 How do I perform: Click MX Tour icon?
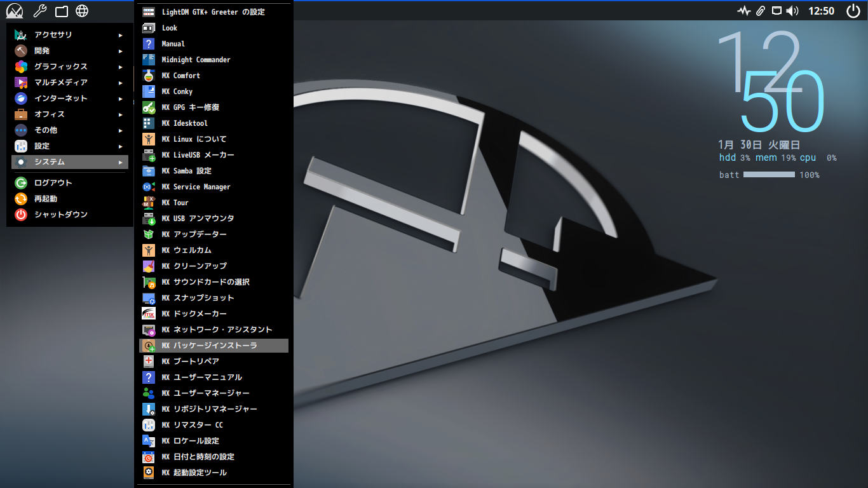tap(149, 203)
